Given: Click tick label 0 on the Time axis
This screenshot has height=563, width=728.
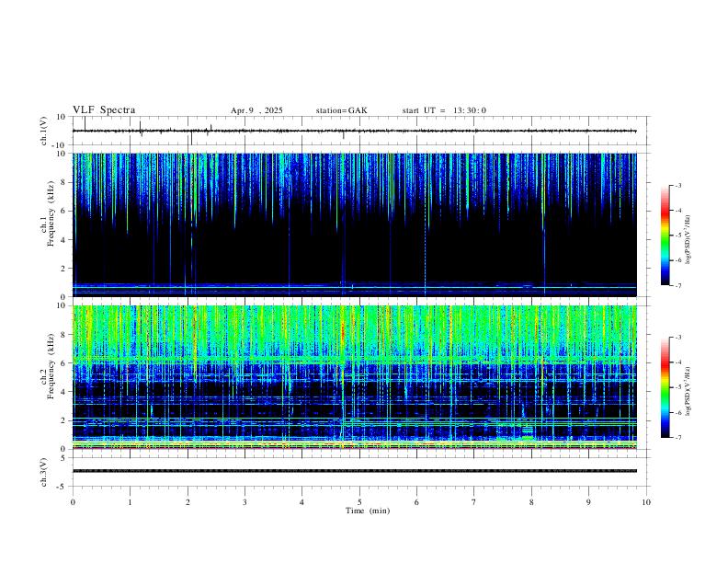Looking at the screenshot, I should [x=73, y=502].
